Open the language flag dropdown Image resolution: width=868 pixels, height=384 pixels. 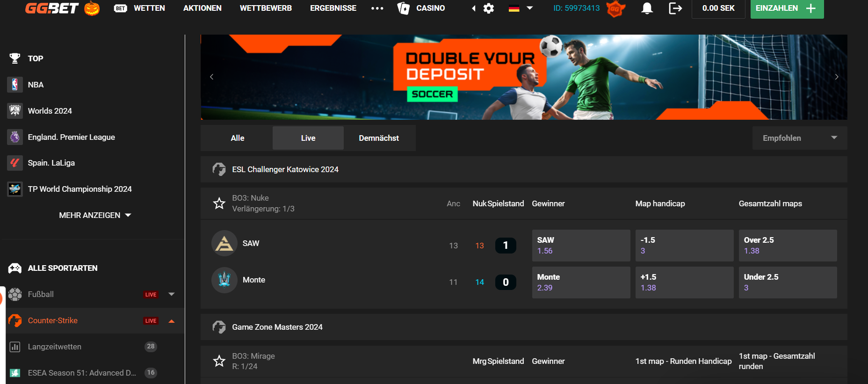(521, 8)
